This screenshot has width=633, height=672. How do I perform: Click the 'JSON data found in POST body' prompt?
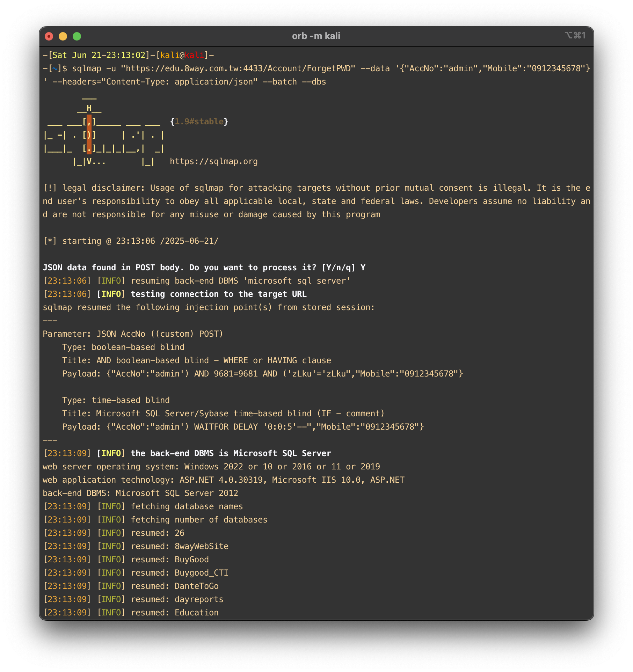(x=204, y=268)
